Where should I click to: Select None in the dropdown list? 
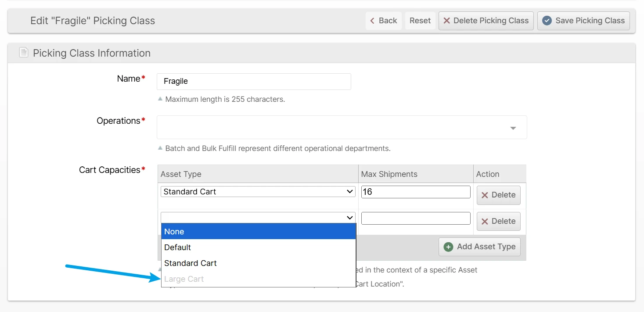pyautogui.click(x=259, y=232)
